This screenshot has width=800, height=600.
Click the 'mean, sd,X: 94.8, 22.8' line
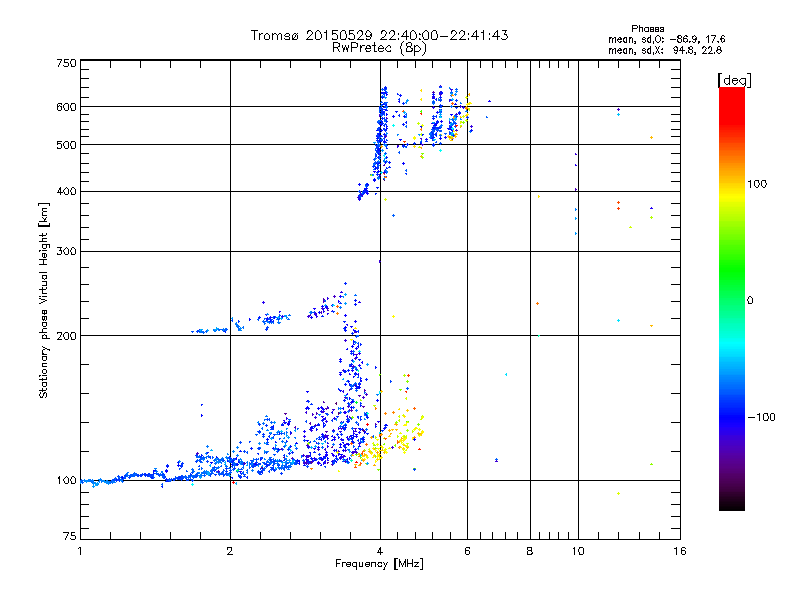(x=665, y=50)
